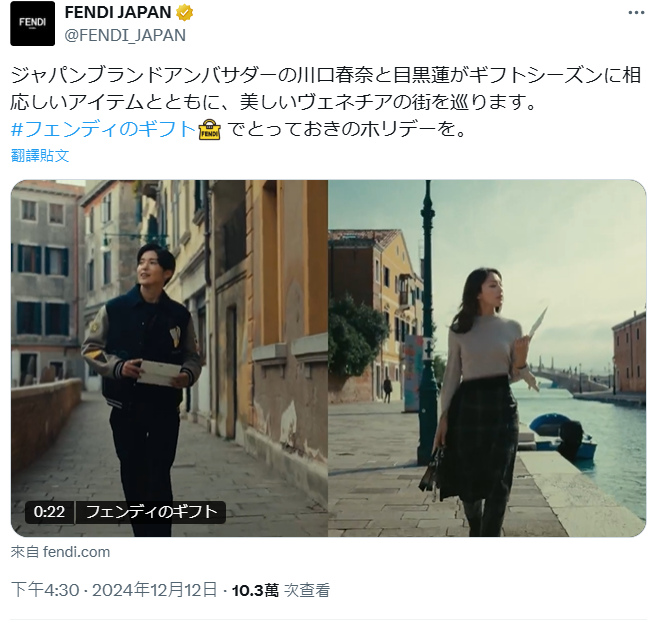This screenshot has height=620, width=663.
Task: Click the gold verified badge
Action: (184, 13)
